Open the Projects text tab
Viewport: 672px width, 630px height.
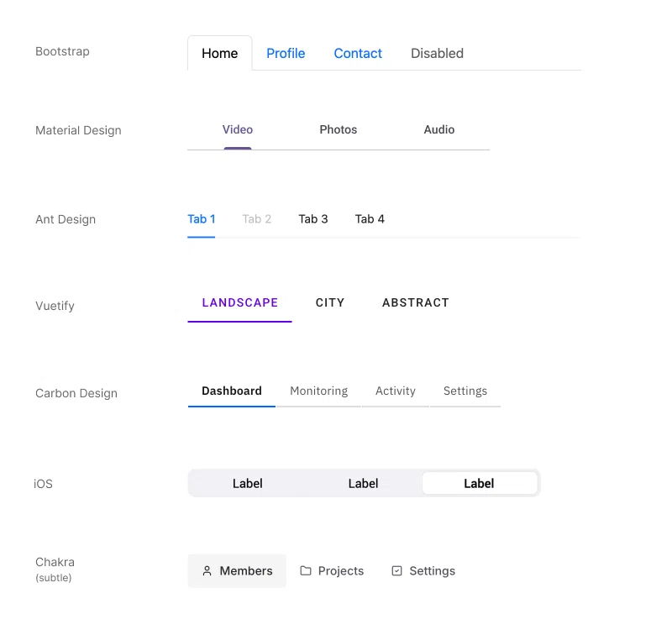point(341,571)
